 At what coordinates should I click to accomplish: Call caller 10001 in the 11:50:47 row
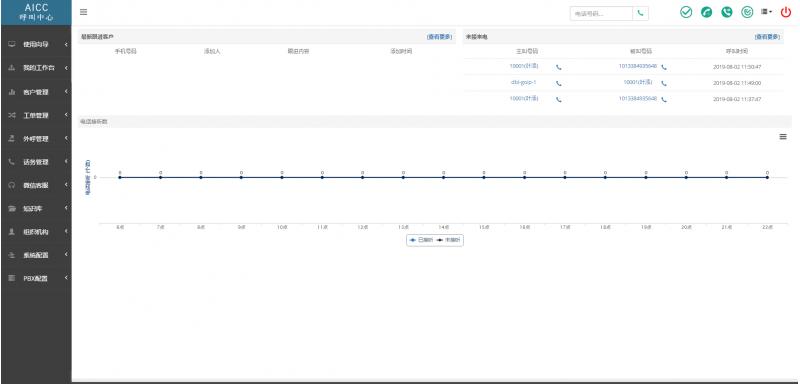559,67
